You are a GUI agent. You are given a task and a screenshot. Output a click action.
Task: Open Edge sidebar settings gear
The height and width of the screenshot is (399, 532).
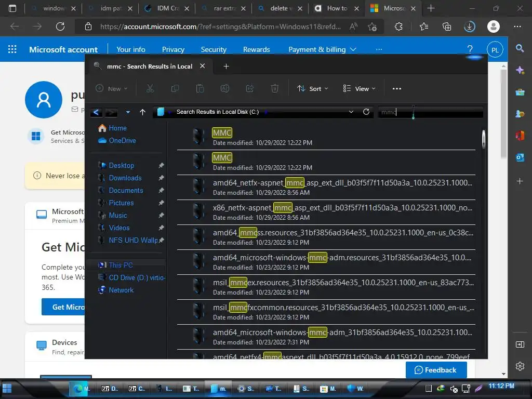(x=520, y=366)
